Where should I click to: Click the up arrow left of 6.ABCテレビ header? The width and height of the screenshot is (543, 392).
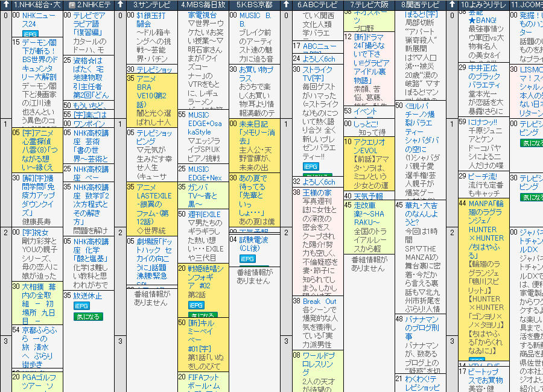[286, 4]
